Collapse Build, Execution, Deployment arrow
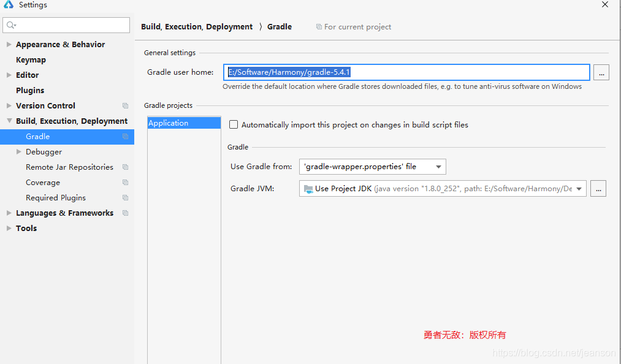This screenshot has height=364, width=621. (x=9, y=121)
